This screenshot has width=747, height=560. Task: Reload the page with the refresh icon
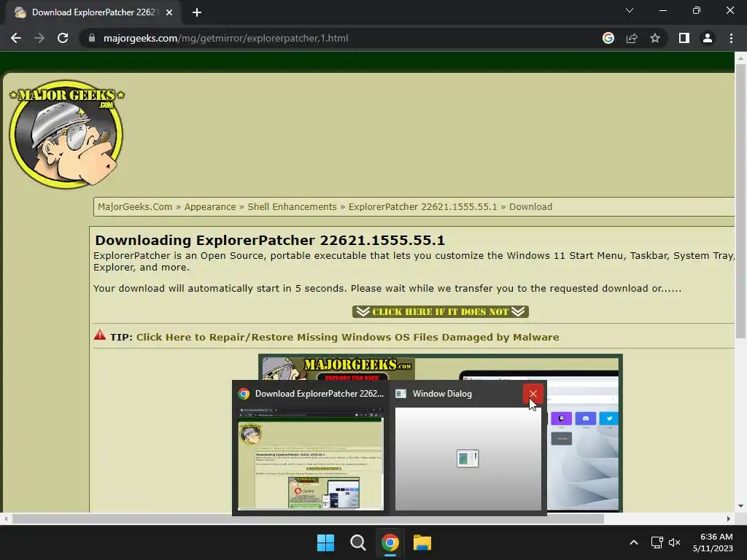click(63, 38)
